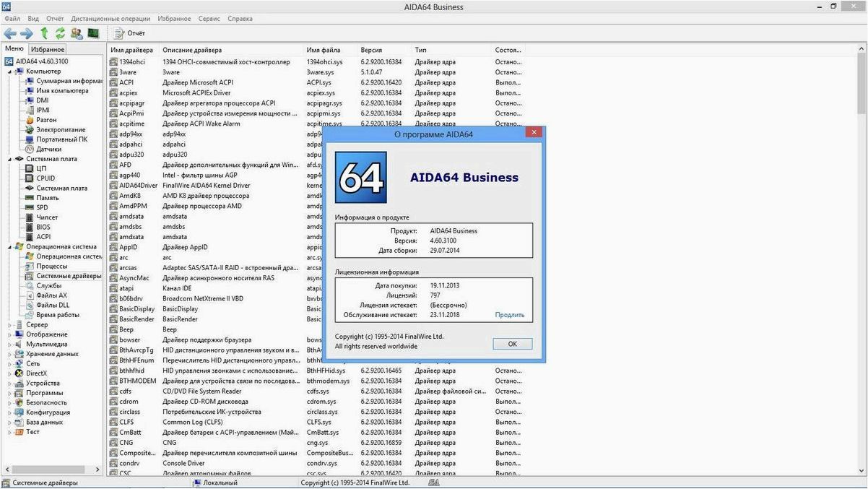The height and width of the screenshot is (489, 868).
Task: Expand the Тест tree node
Action: tap(10, 432)
